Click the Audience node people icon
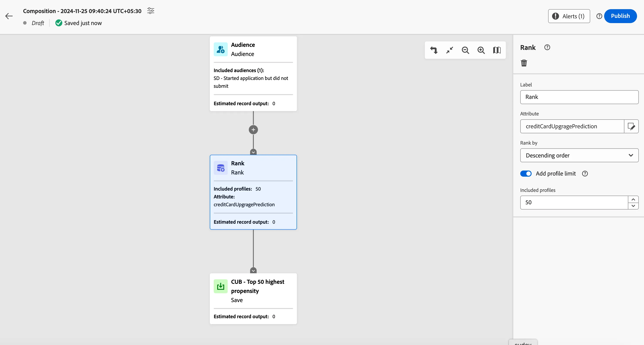The width and height of the screenshot is (644, 345). 220,49
